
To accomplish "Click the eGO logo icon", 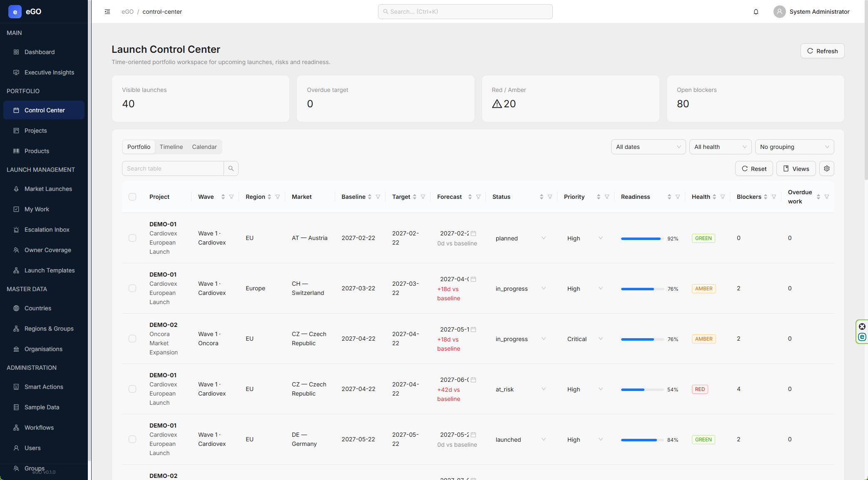I will tap(15, 12).
